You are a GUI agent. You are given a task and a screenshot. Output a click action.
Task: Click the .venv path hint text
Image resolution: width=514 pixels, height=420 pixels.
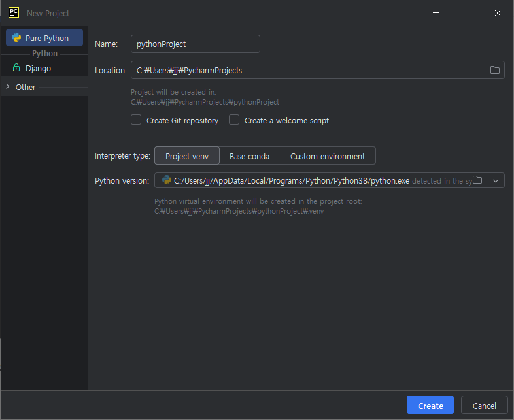click(239, 211)
